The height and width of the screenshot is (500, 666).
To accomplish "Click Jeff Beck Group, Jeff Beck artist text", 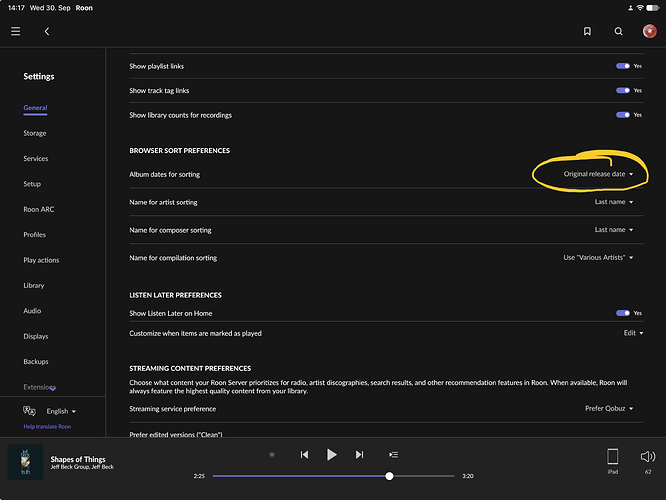I will click(x=82, y=467).
